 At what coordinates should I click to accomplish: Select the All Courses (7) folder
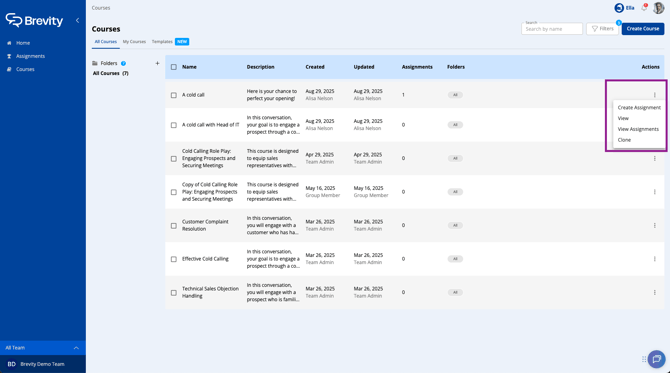coord(111,73)
